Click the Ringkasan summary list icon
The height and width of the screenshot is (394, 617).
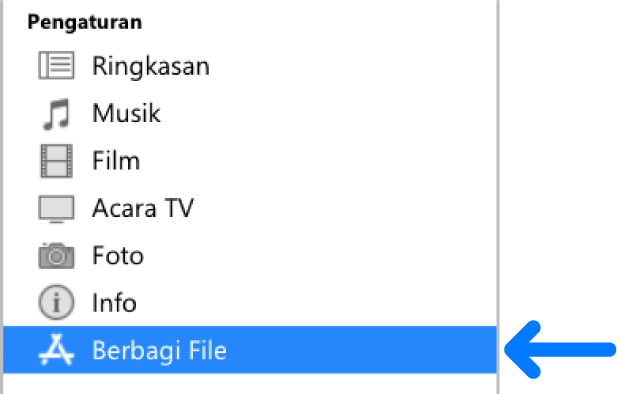56,66
